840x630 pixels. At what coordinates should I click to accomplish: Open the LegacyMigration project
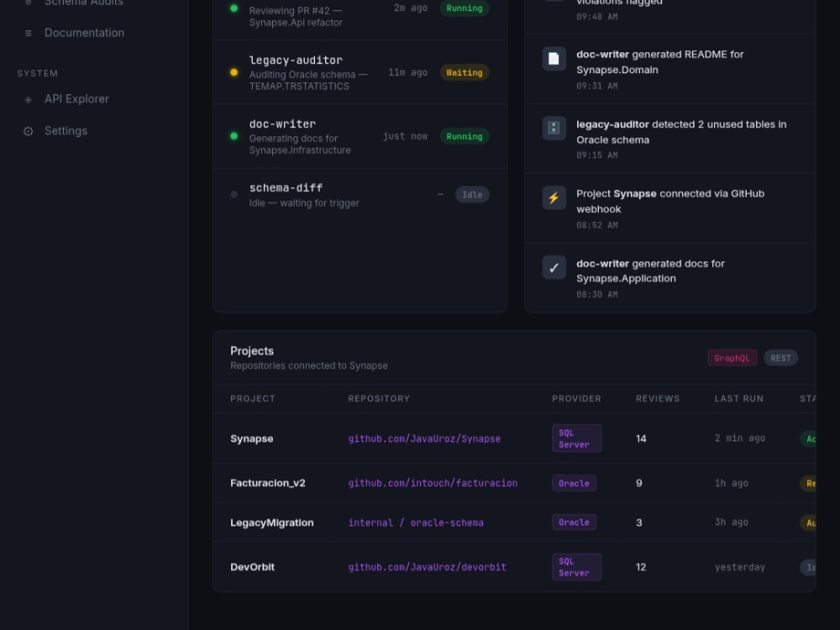(272, 522)
